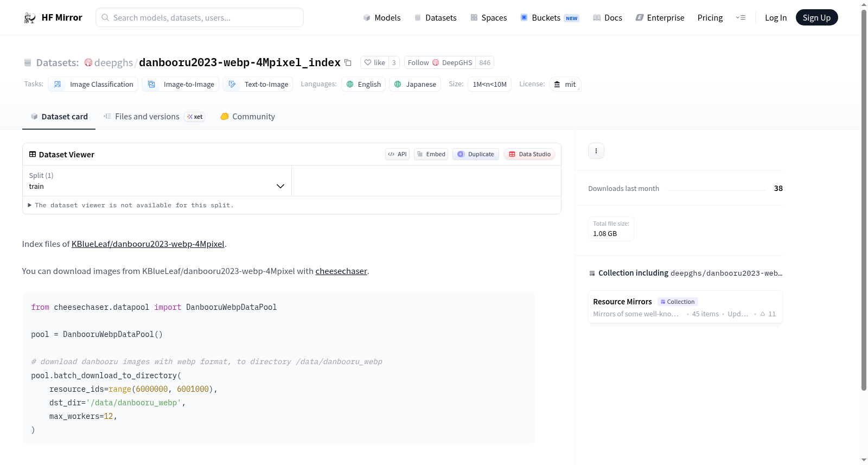Viewport: 868px width, 465px height.
Task: Click the like count 3
Action: tap(394, 63)
